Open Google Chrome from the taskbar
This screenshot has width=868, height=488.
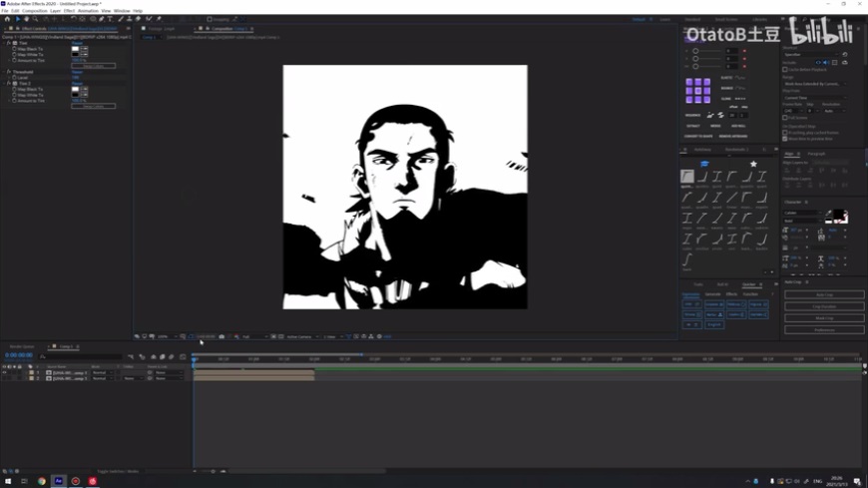[42, 481]
